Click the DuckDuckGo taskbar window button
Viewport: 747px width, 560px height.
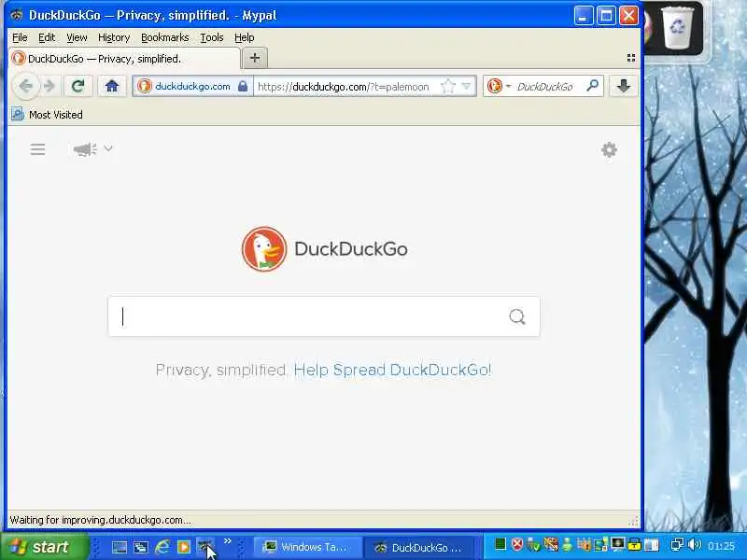click(419, 548)
